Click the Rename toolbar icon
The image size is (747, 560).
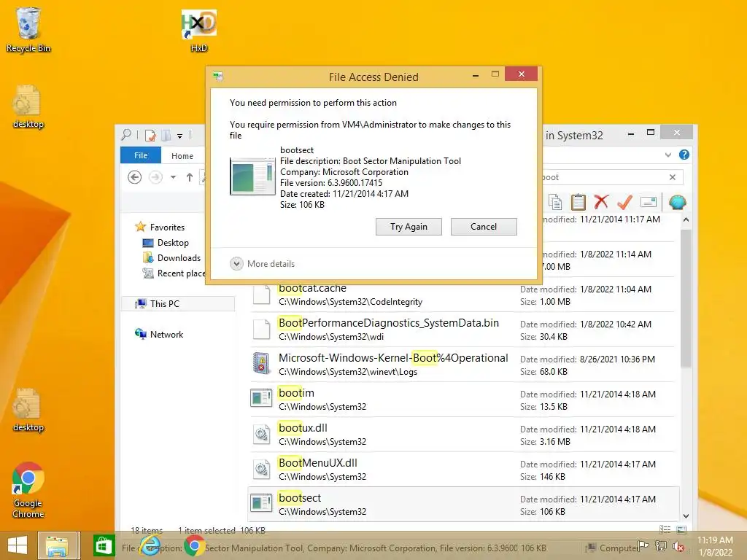tap(649, 203)
